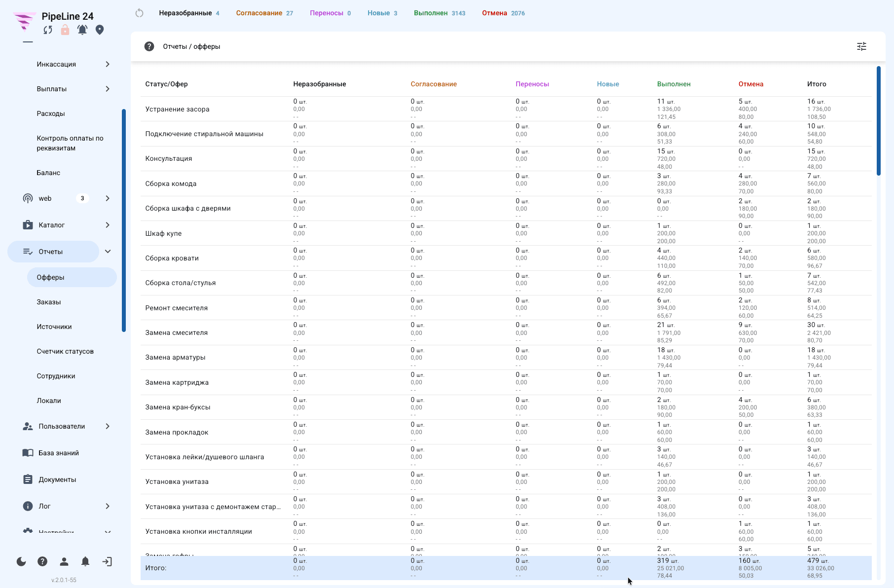Click the pink lock icon in header
894x588 pixels.
(65, 30)
